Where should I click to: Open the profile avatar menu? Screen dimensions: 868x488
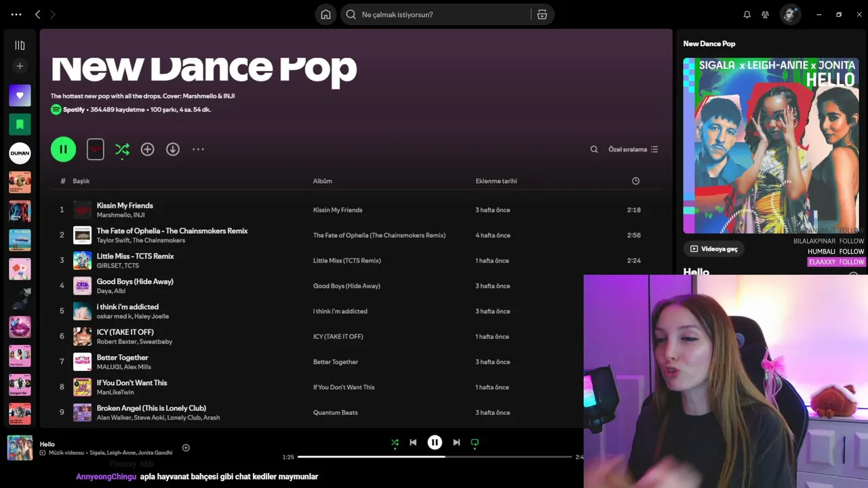(790, 14)
